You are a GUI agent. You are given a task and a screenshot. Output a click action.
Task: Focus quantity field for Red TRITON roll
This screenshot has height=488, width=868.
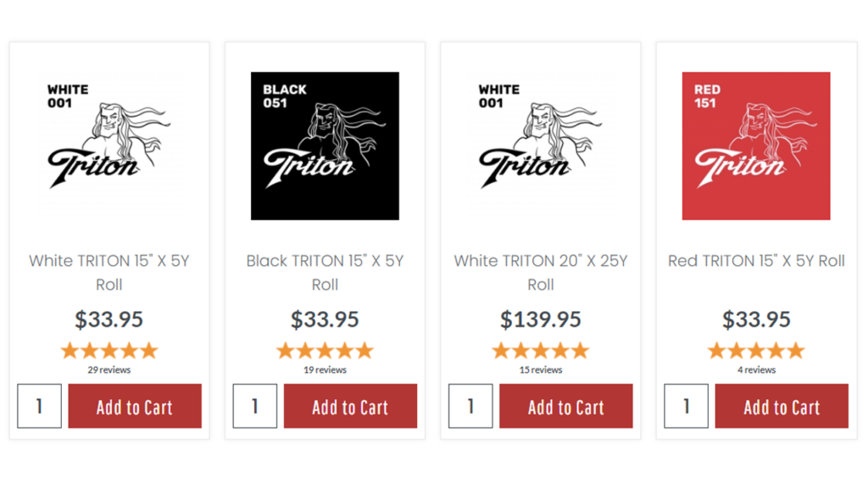point(686,406)
